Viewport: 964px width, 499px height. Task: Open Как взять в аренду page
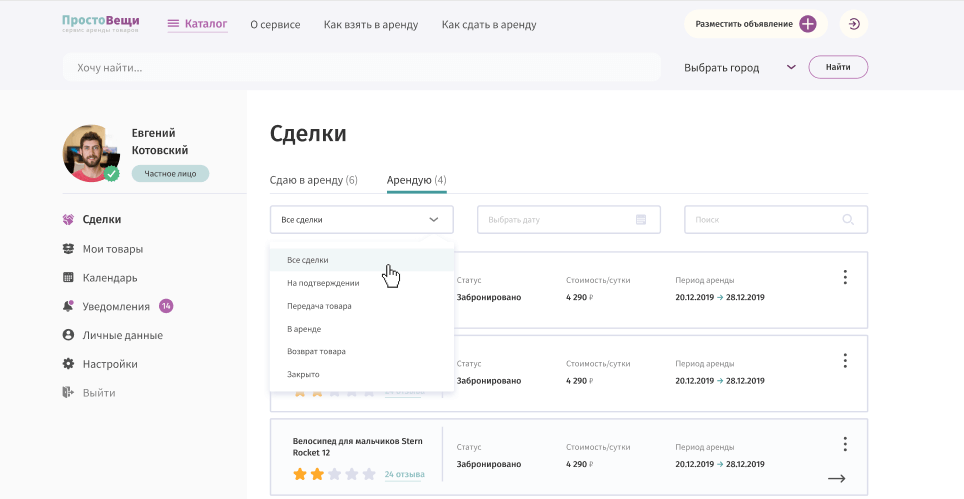coord(371,25)
